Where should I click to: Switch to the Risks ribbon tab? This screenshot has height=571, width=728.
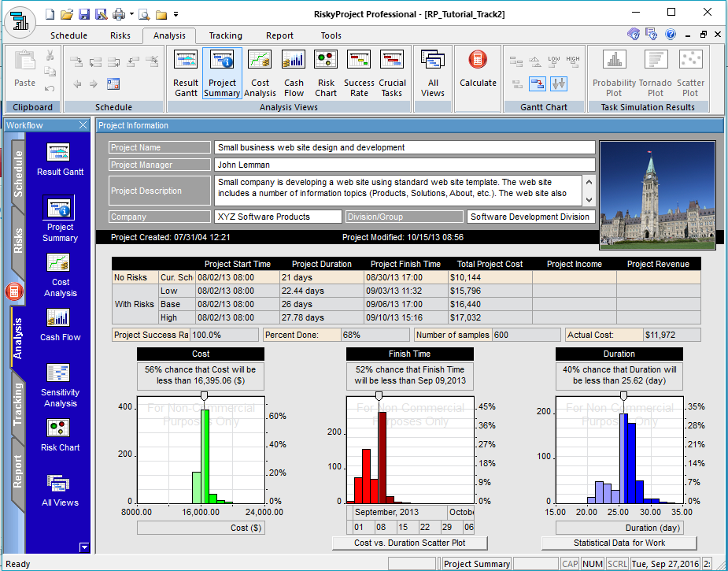click(120, 35)
